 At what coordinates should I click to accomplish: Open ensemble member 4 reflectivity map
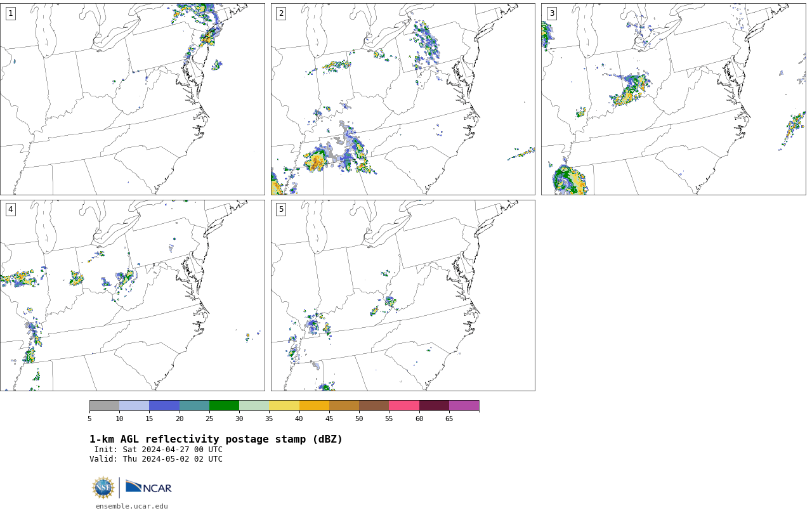tap(132, 295)
